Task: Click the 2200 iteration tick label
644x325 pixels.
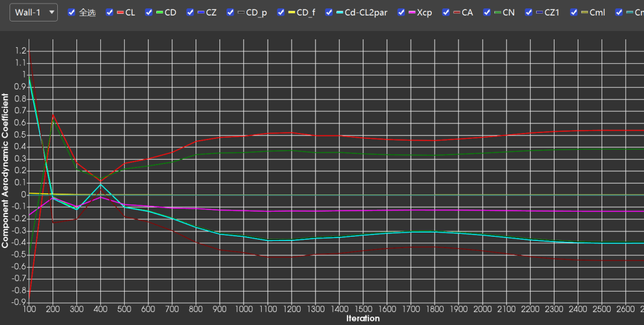Action: coord(531,309)
